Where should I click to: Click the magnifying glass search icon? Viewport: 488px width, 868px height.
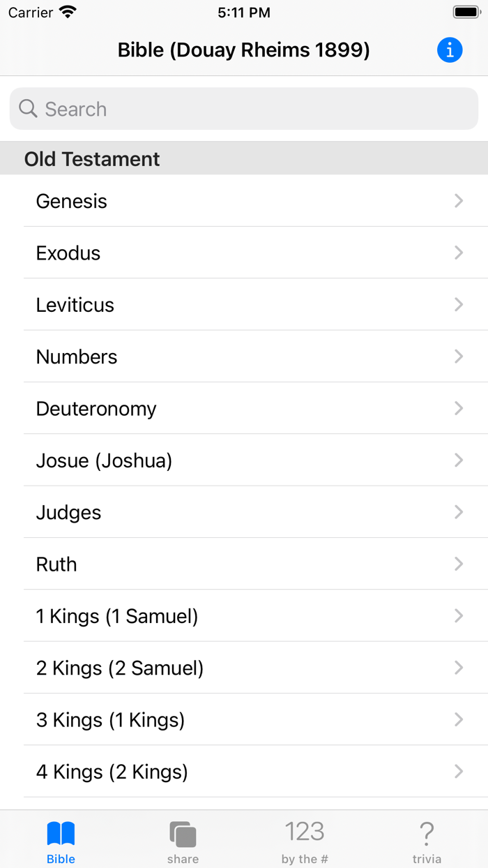point(27,109)
